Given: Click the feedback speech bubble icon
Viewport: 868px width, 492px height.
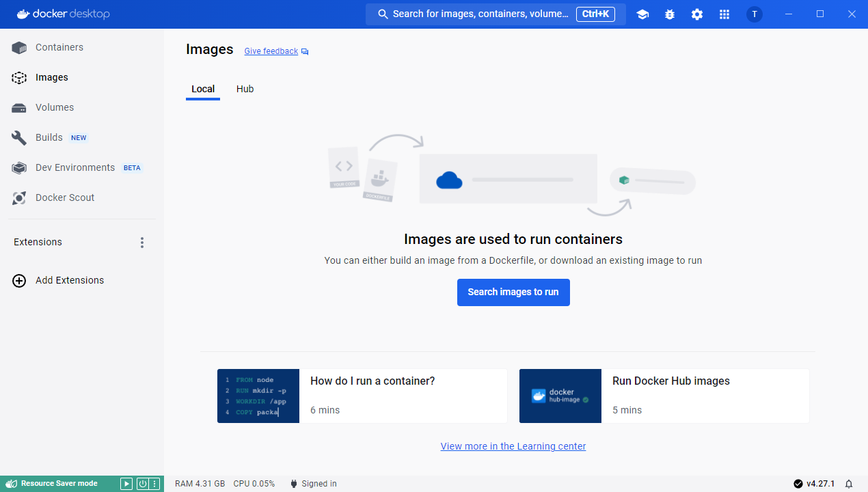Looking at the screenshot, I should [305, 52].
